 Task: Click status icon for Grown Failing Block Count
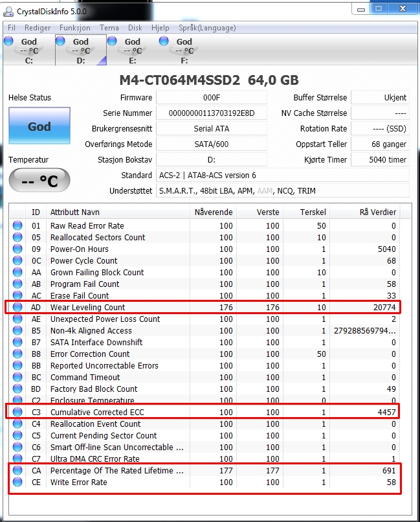tap(17, 272)
